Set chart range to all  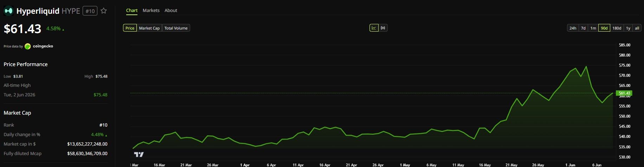tap(637, 28)
